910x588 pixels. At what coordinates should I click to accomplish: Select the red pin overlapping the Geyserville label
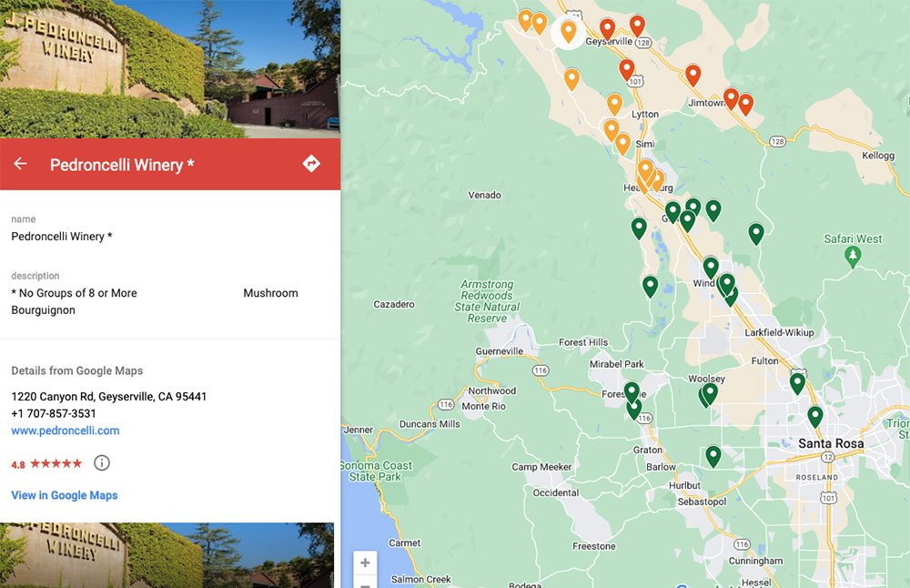pos(607,29)
